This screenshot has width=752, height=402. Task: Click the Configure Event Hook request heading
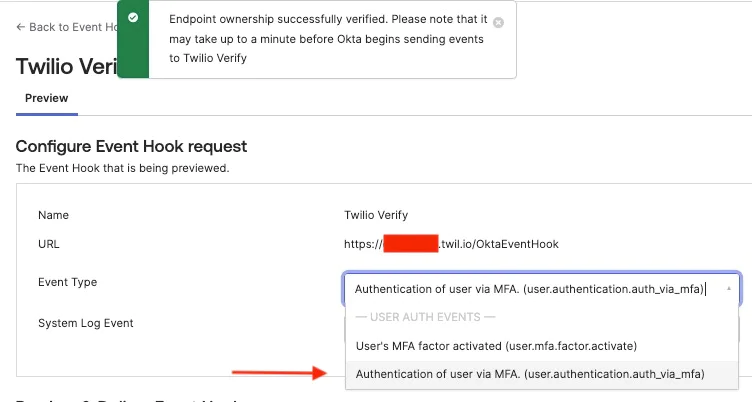tap(131, 146)
